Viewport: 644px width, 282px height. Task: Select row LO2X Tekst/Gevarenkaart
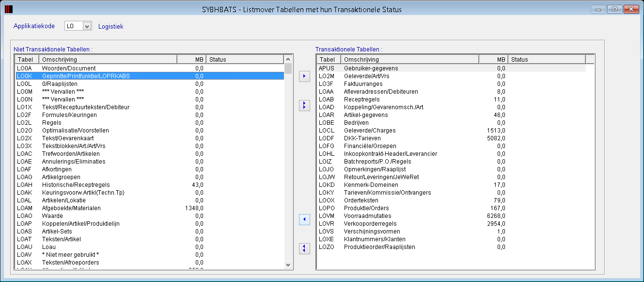point(149,138)
